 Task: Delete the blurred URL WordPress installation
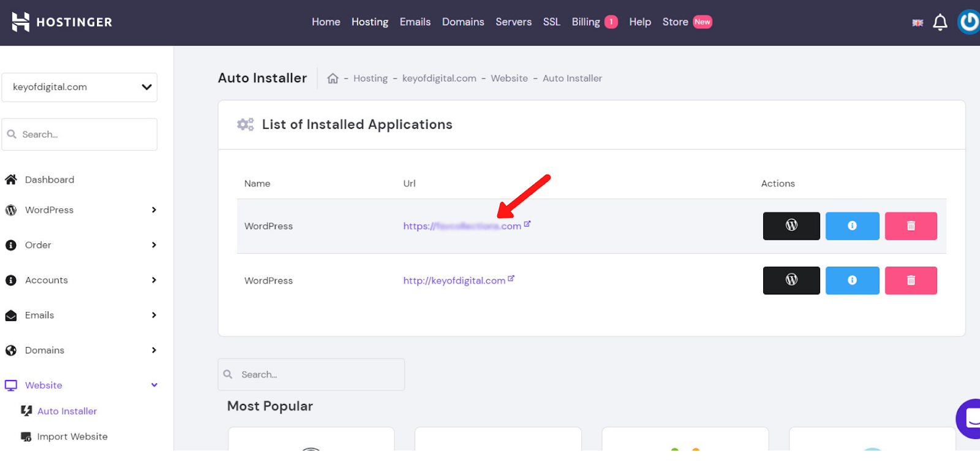coord(911,226)
